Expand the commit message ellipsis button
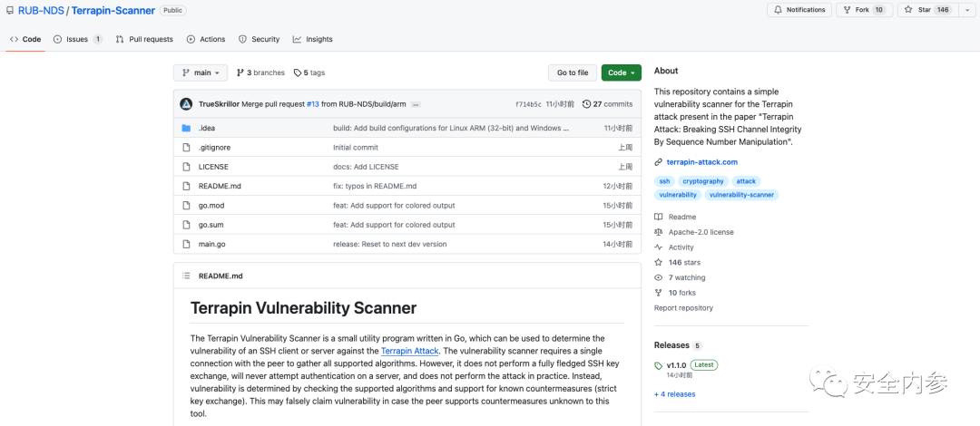Viewport: 980px width, 426px height. pos(416,104)
